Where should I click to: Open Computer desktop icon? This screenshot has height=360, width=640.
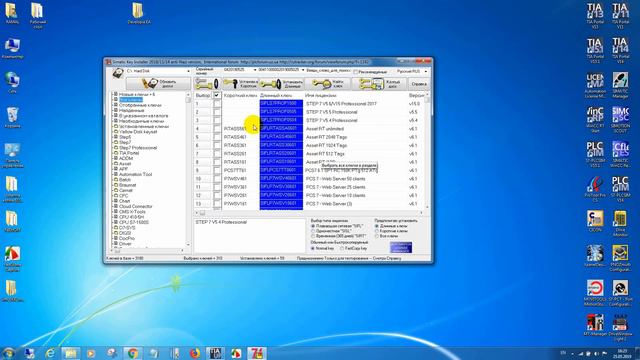12,48
